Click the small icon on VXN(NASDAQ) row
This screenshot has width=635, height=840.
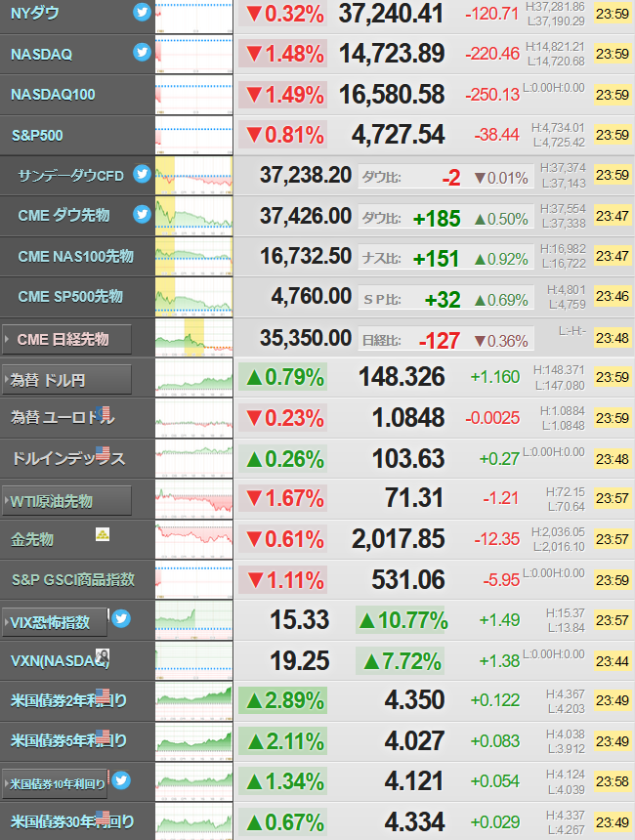pyautogui.click(x=103, y=655)
